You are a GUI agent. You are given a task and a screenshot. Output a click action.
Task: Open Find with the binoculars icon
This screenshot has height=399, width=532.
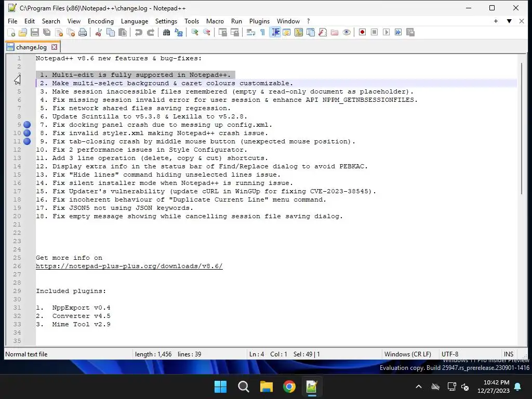click(167, 33)
